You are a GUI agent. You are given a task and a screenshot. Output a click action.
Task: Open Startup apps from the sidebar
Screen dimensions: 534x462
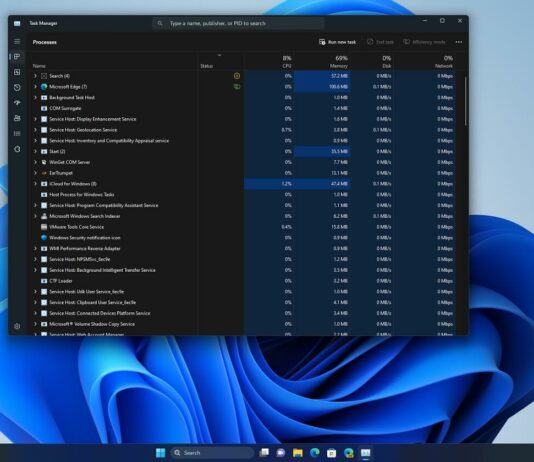pyautogui.click(x=17, y=103)
